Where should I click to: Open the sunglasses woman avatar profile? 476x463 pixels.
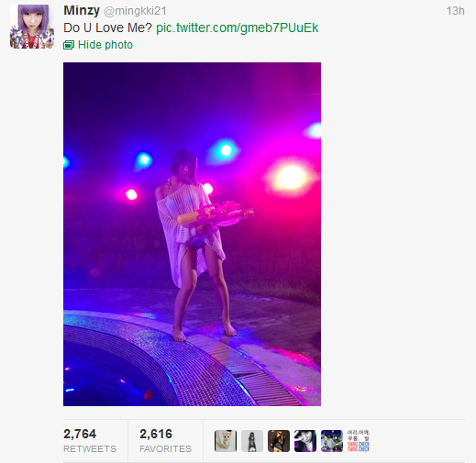(x=279, y=441)
